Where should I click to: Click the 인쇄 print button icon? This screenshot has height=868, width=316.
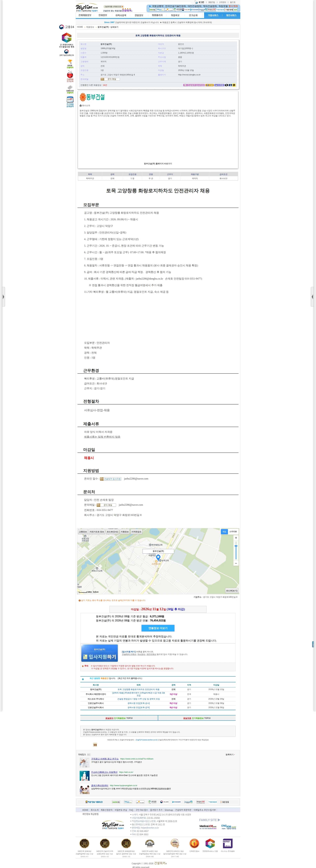click(210, 85)
